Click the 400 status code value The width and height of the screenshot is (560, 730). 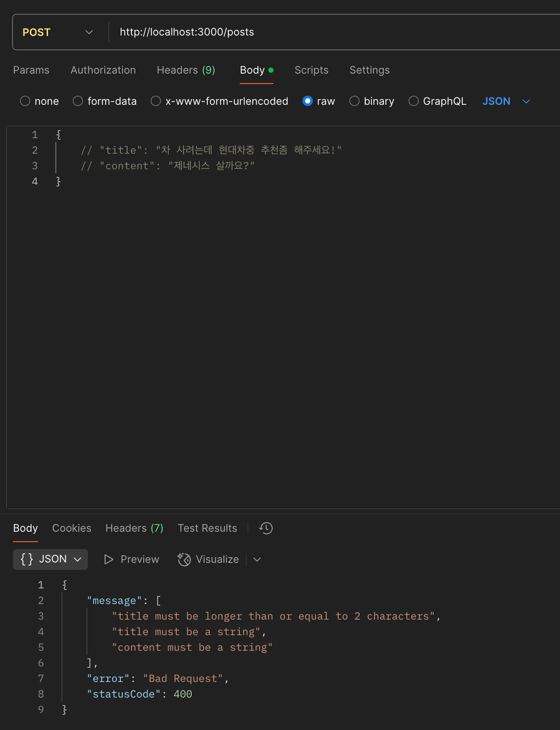tap(183, 694)
